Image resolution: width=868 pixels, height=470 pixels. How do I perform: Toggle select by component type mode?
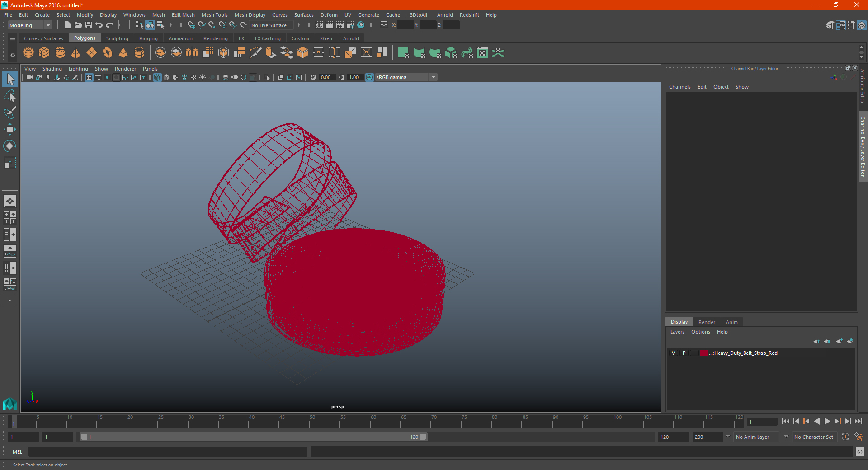pos(160,25)
